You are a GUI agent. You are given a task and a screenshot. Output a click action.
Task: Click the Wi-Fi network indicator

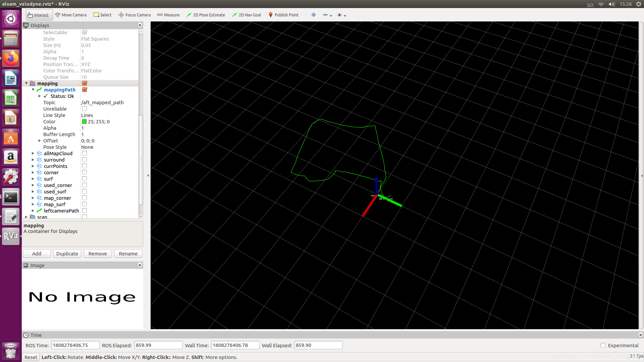[601, 4]
